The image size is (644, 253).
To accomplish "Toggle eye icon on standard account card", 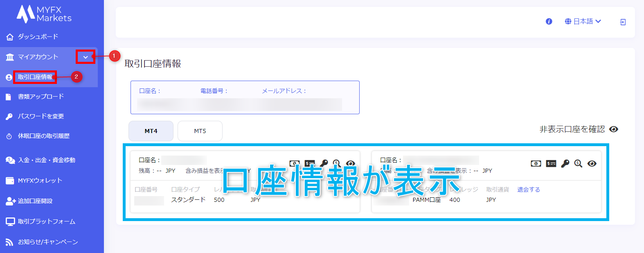I will [x=350, y=163].
